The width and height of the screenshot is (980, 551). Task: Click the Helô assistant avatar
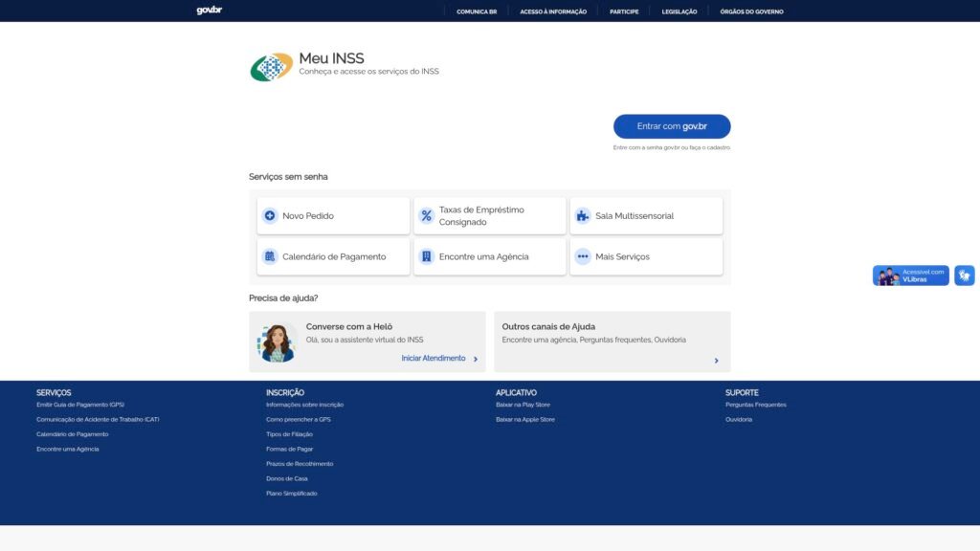coord(276,342)
